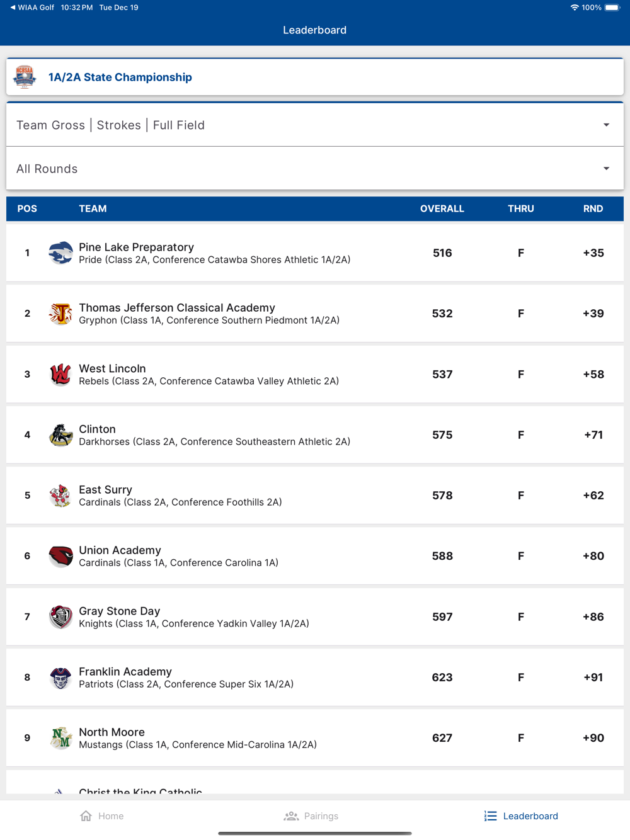Sort by the OVERALL column header
Screen dimensions: 630x840
click(x=442, y=208)
